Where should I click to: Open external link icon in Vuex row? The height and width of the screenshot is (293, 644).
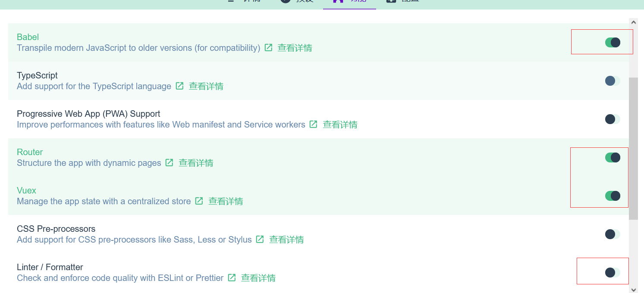pos(199,201)
